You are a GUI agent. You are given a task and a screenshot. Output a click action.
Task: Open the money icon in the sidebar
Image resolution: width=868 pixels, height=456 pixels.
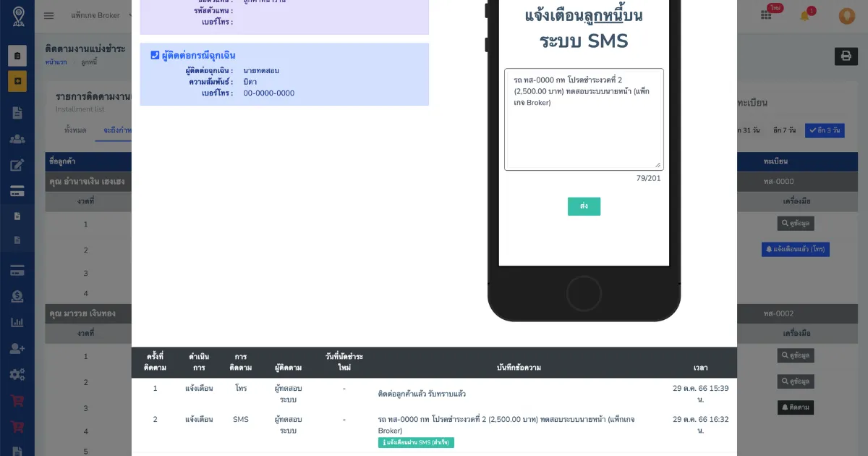(16, 295)
